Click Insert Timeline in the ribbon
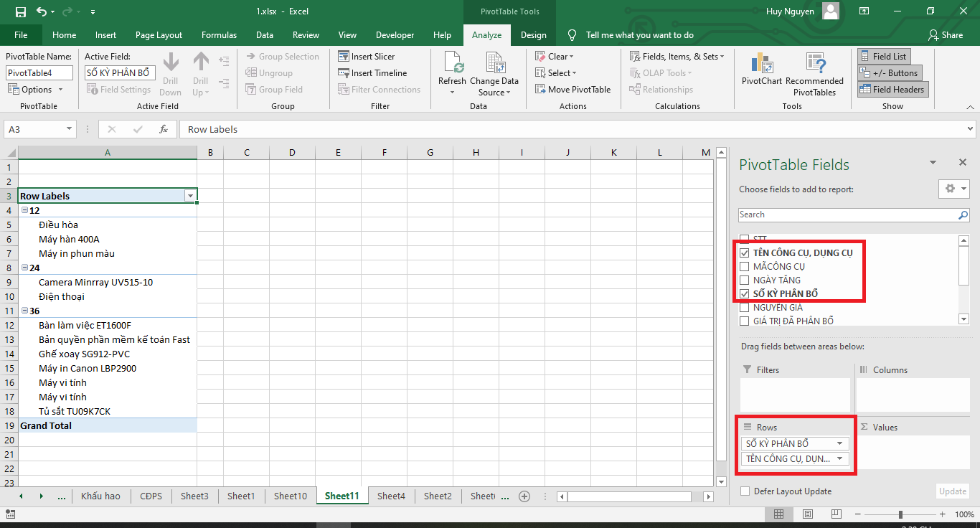 [x=372, y=73]
